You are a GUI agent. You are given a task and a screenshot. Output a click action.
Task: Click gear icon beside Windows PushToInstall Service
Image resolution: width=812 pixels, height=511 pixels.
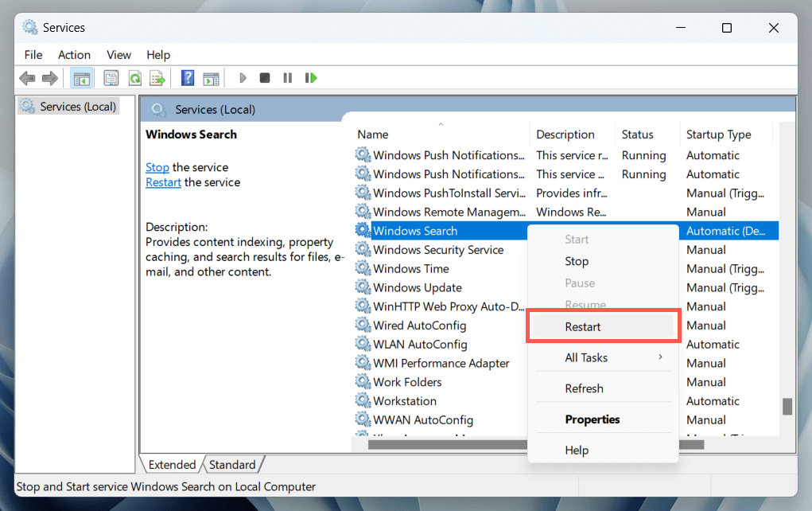coord(363,193)
